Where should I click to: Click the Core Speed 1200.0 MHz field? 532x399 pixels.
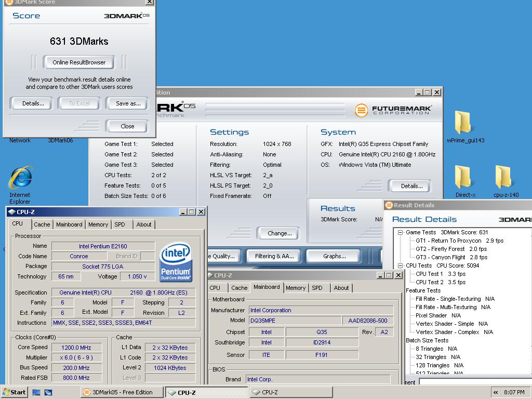(x=76, y=348)
